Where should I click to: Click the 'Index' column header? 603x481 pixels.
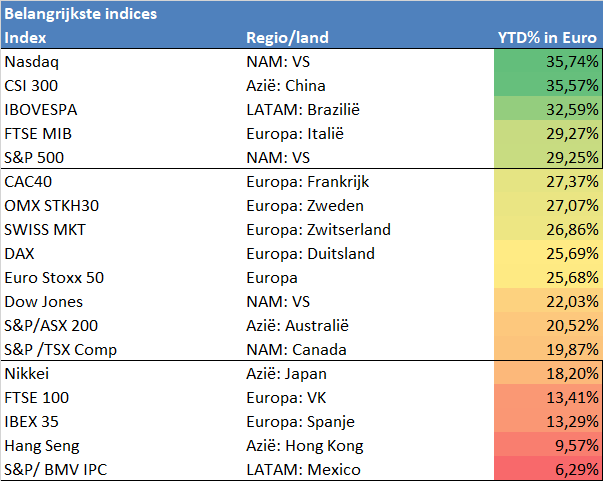click(25, 38)
